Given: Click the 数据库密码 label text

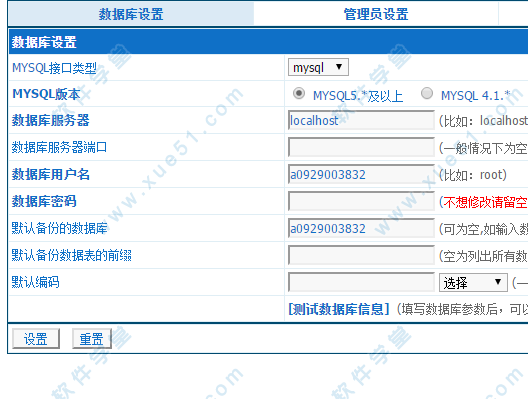Looking at the screenshot, I should (x=44, y=201).
